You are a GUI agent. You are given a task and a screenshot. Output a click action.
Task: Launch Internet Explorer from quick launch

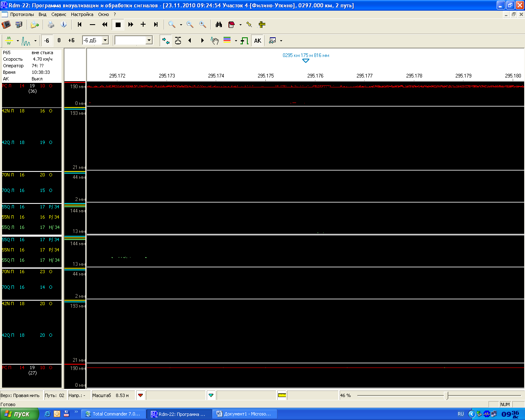(x=48, y=414)
